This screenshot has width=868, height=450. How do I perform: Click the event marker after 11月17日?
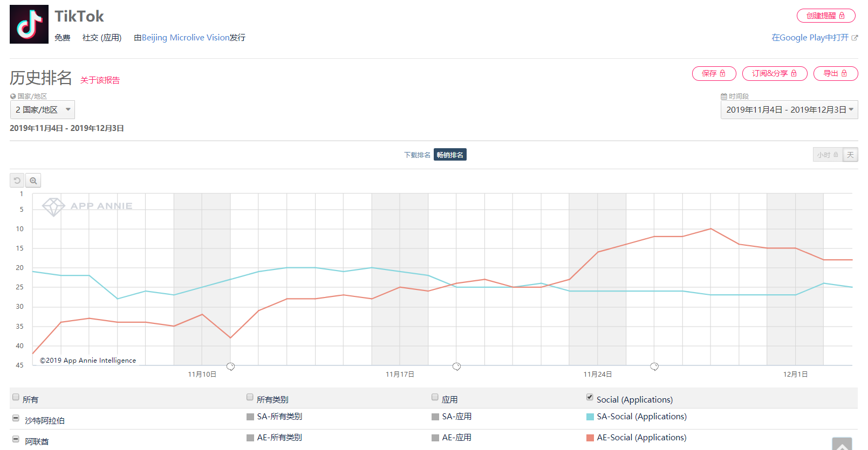click(456, 366)
